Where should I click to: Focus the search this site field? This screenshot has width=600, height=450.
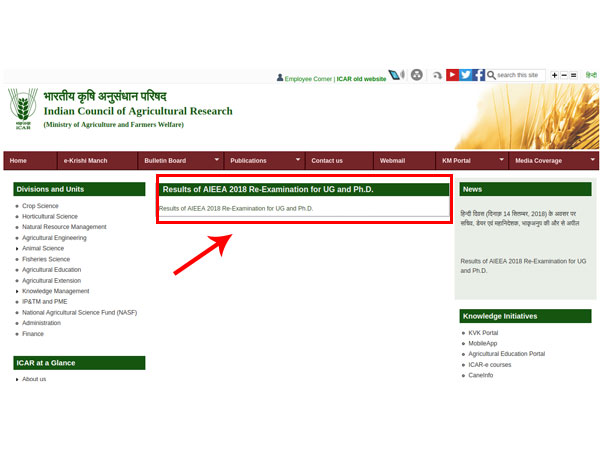click(x=521, y=75)
